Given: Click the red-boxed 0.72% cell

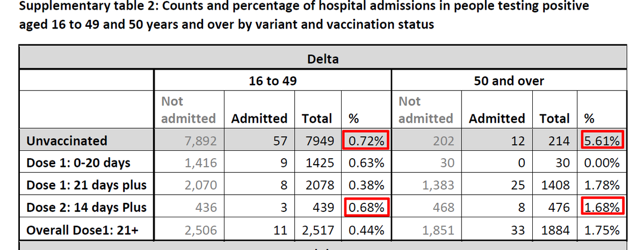Looking at the screenshot, I should [x=366, y=141].
